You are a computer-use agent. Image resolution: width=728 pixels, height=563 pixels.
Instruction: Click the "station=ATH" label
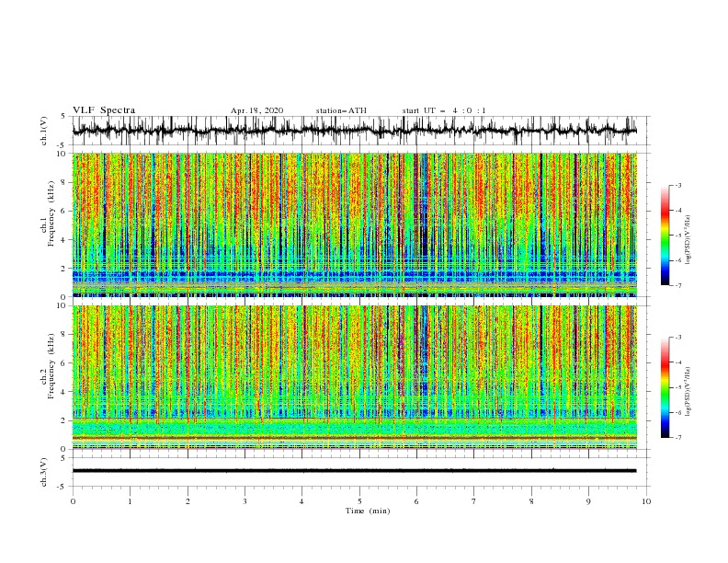[x=341, y=110]
